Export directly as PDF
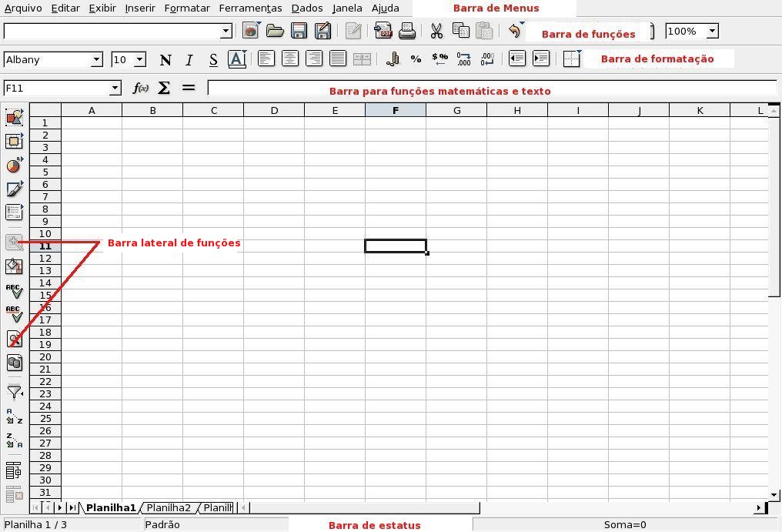The width and height of the screenshot is (782, 532). point(383,31)
